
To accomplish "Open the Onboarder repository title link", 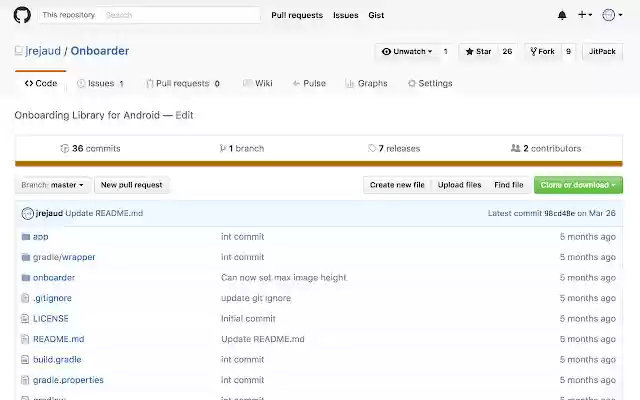I will tap(100, 51).
